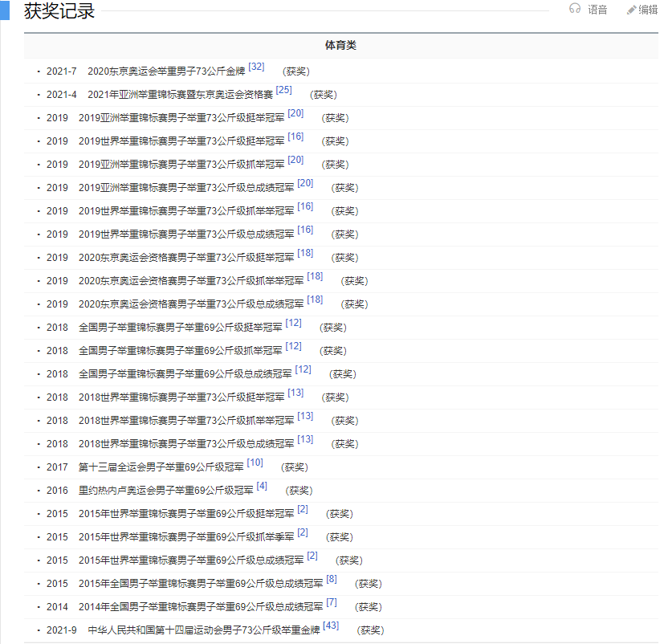
Task: Click the text 里约热内卢奥运会男子举重69公斤级冠军
Action: tap(166, 491)
